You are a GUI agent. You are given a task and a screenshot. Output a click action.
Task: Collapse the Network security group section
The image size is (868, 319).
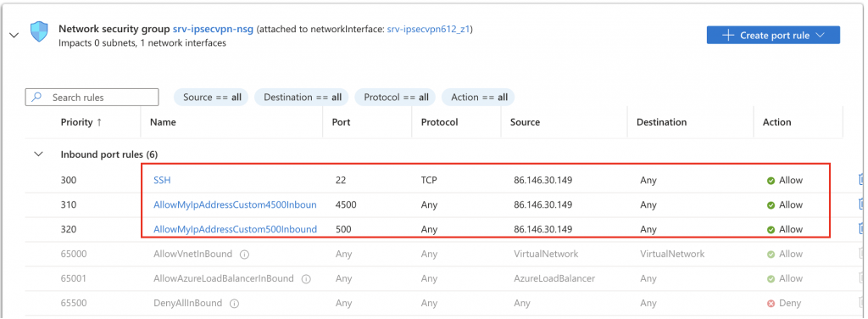click(x=14, y=35)
